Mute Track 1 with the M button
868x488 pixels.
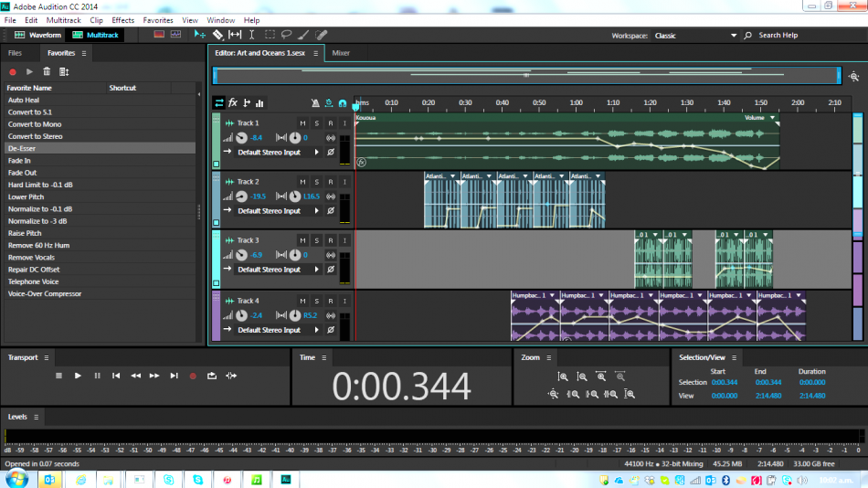tap(302, 123)
